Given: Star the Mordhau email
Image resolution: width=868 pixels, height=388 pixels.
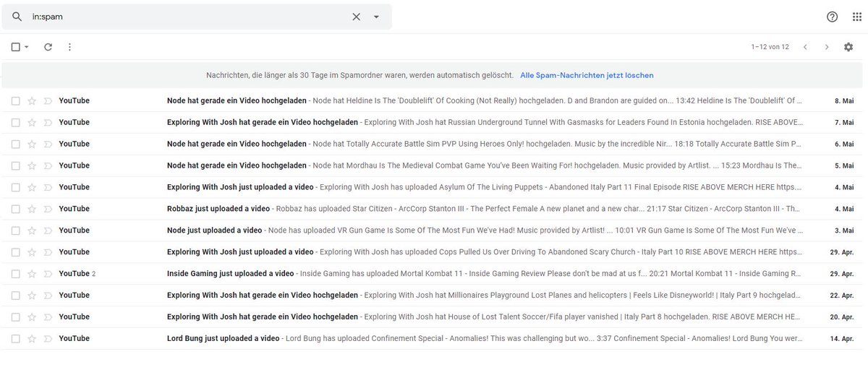Looking at the screenshot, I should tap(32, 165).
